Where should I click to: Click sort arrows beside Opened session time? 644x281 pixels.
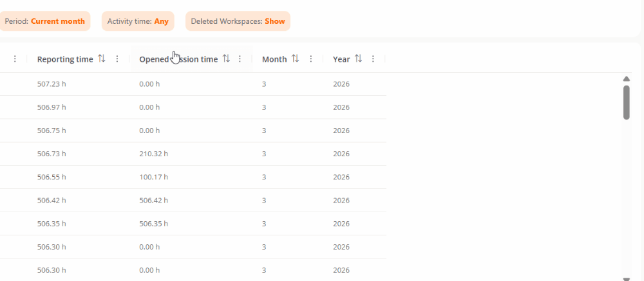(226, 59)
